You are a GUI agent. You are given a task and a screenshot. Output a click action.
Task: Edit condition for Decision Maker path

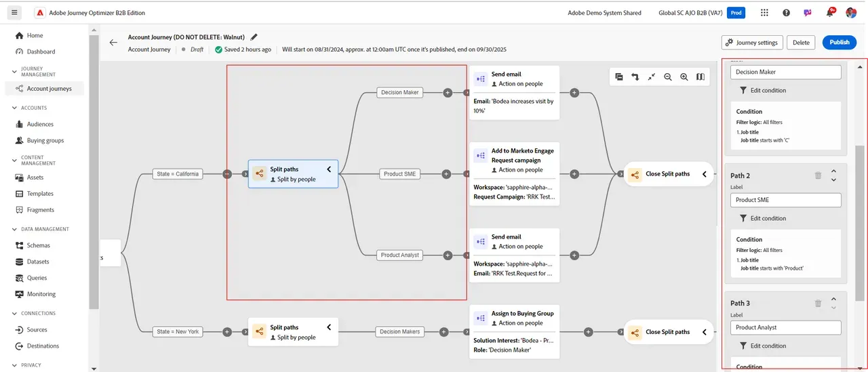coord(763,90)
